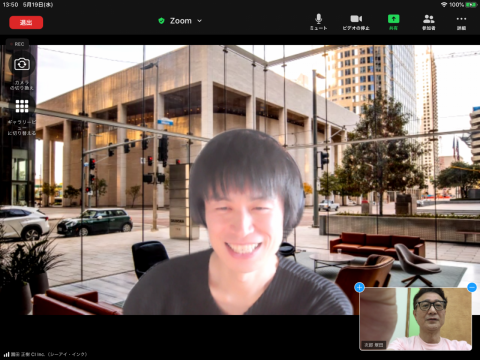The width and height of the screenshot is (480, 360).
Task: Mute the microphone
Action: pos(318,22)
